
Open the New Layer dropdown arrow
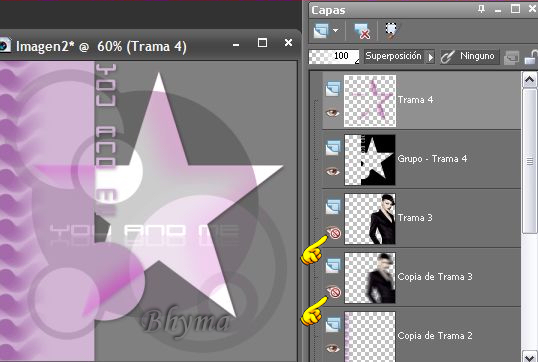point(335,31)
